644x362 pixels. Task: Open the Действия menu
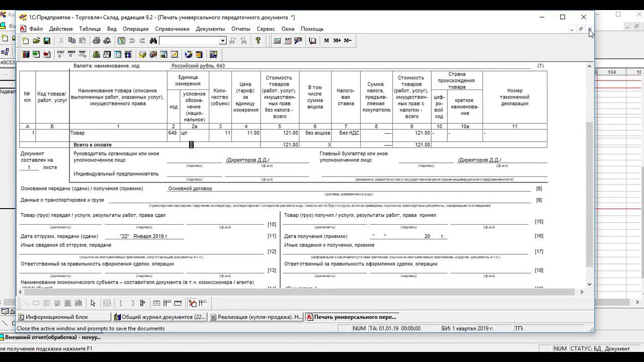point(61,29)
